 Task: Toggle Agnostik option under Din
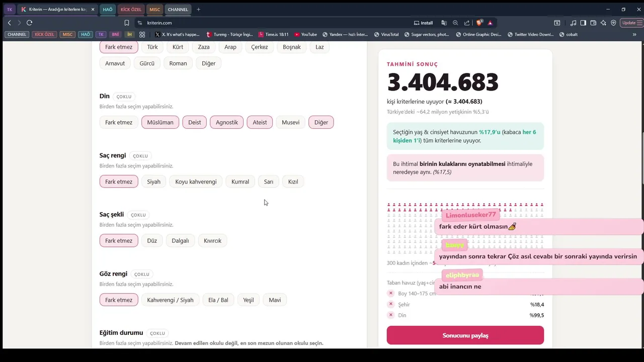click(227, 122)
